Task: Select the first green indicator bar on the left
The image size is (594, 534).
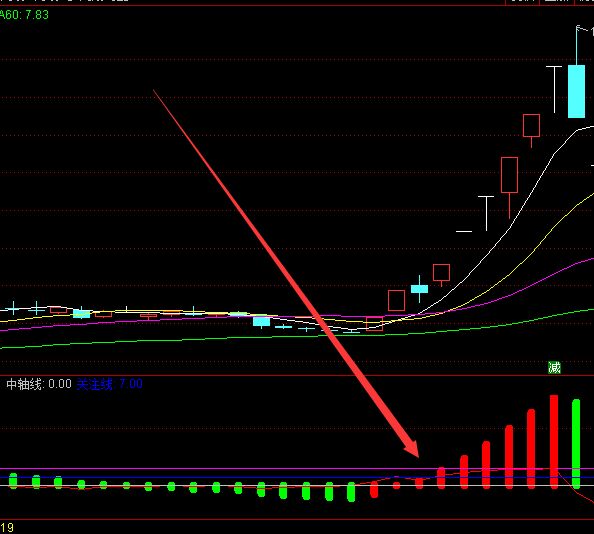Action: tap(13, 481)
